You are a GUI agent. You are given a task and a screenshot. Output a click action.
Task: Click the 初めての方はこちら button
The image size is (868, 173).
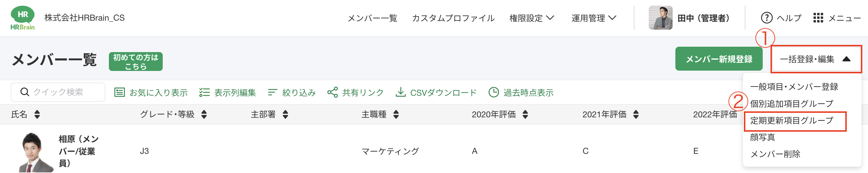(x=135, y=61)
